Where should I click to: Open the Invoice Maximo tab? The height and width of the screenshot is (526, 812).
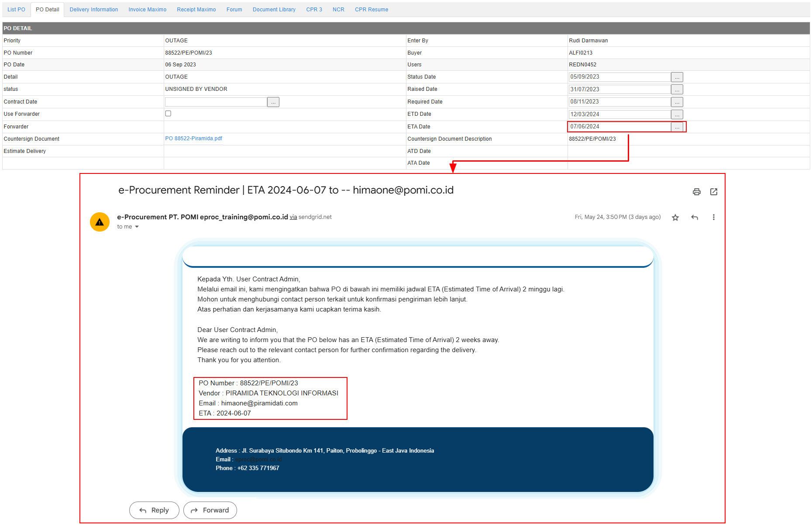click(147, 10)
